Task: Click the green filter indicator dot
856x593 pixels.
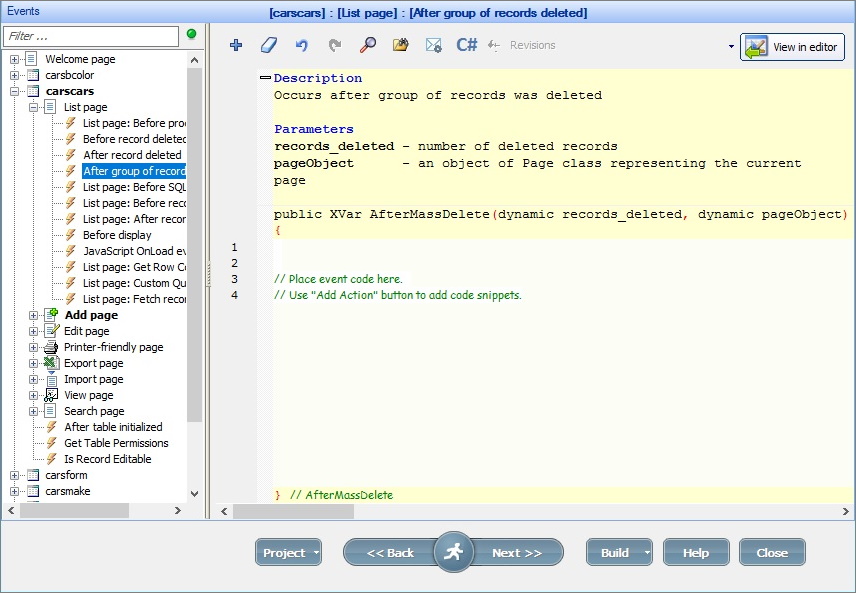Action: [191, 34]
